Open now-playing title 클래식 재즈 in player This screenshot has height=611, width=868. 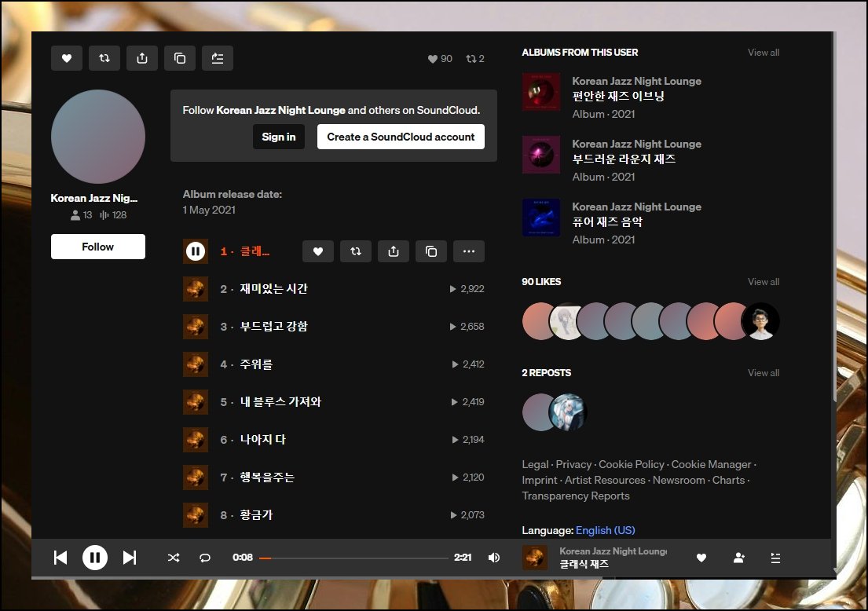tap(584, 564)
